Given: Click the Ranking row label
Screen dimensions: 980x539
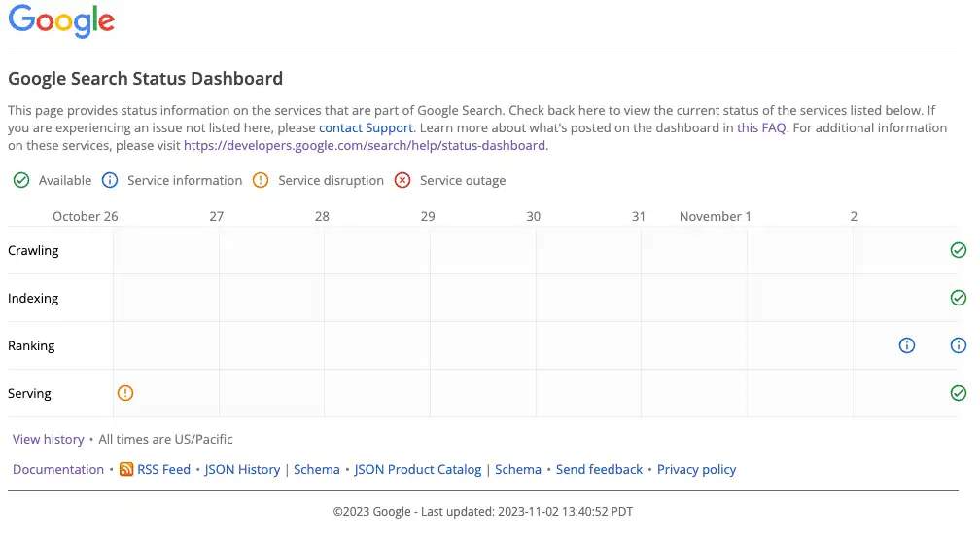Looking at the screenshot, I should point(31,345).
